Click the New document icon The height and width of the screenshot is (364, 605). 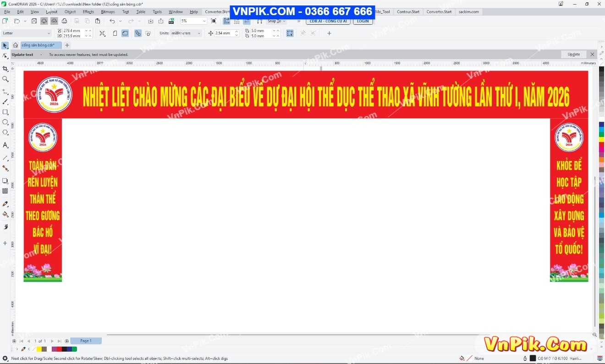(x=5, y=21)
